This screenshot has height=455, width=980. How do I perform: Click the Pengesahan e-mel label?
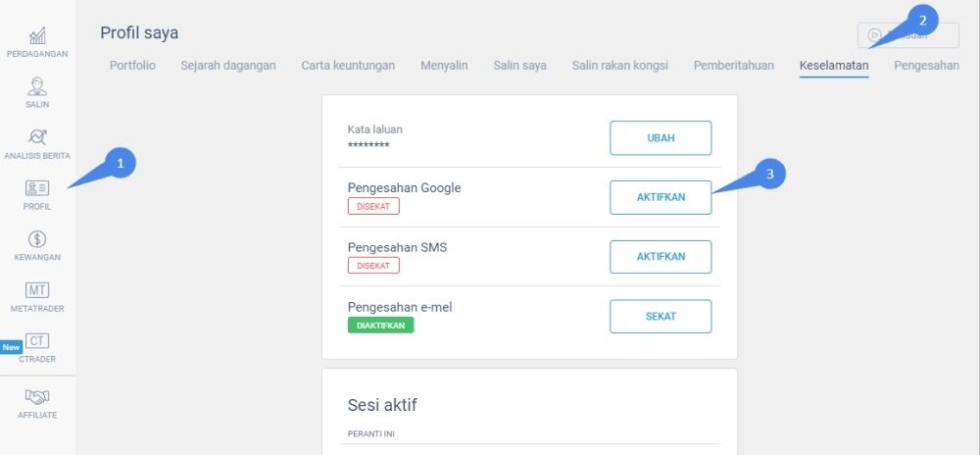tap(400, 307)
